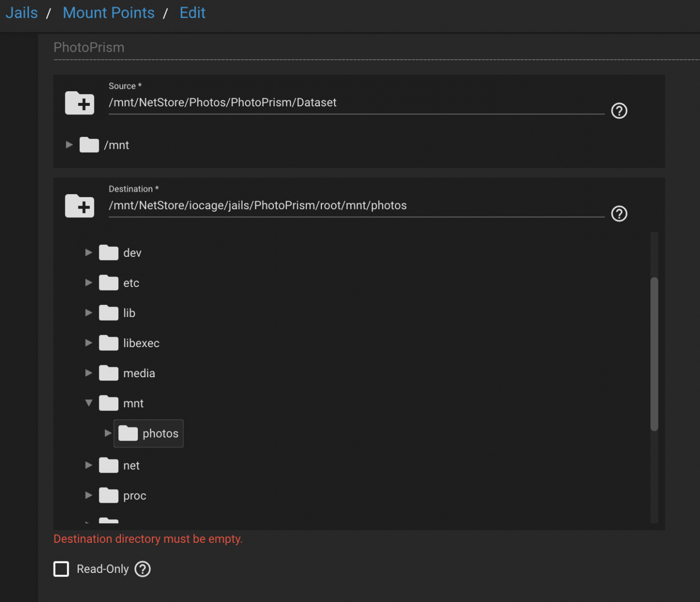Click the libexec folder icon
The height and width of the screenshot is (602, 700).
108,343
